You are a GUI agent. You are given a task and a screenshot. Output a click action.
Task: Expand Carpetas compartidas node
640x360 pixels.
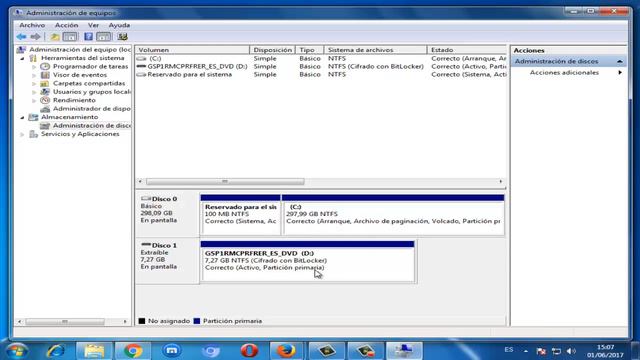point(34,84)
